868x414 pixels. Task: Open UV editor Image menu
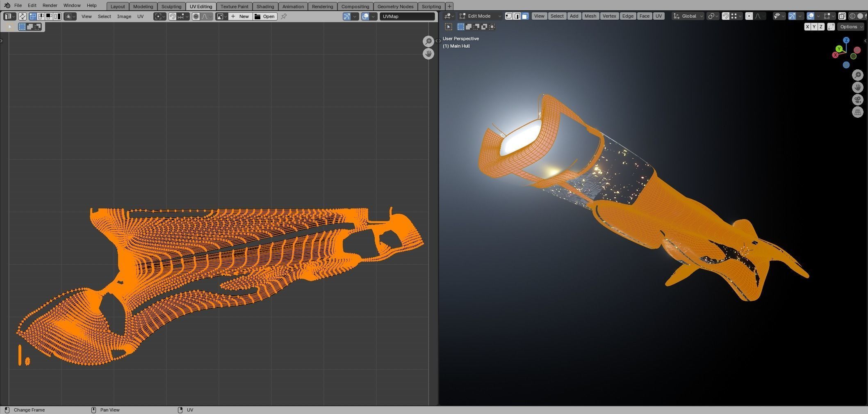tap(124, 16)
